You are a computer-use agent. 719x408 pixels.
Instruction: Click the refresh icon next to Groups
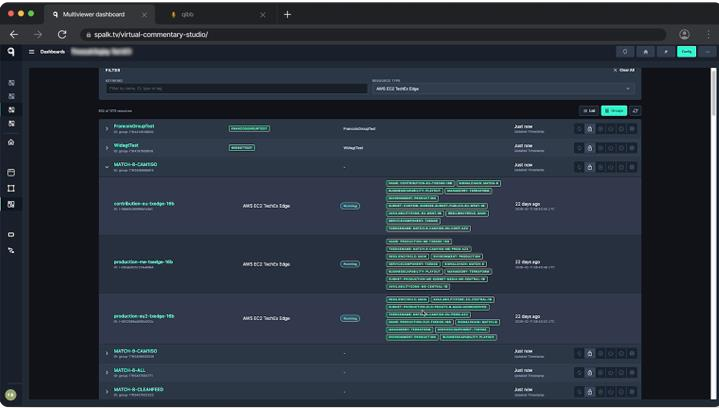coord(635,110)
